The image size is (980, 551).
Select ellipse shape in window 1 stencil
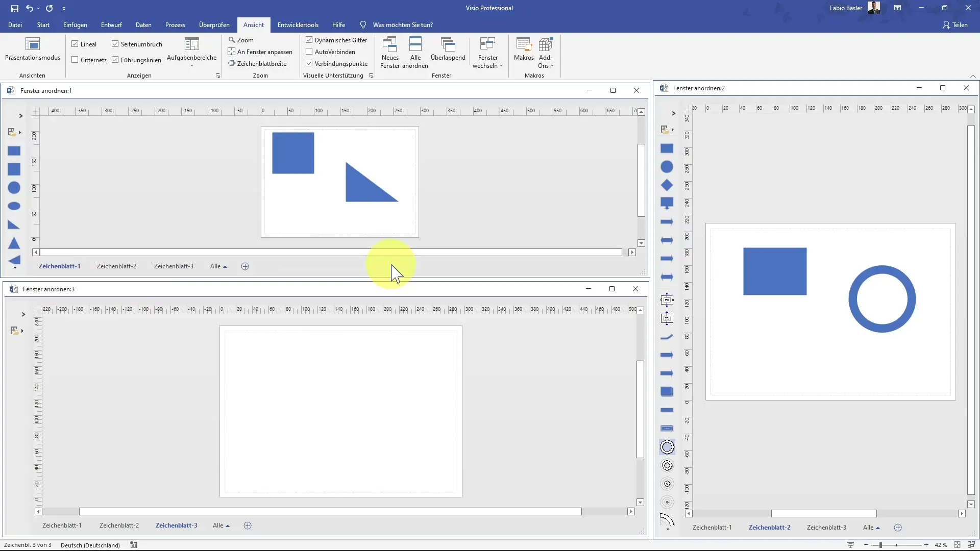[x=14, y=206]
